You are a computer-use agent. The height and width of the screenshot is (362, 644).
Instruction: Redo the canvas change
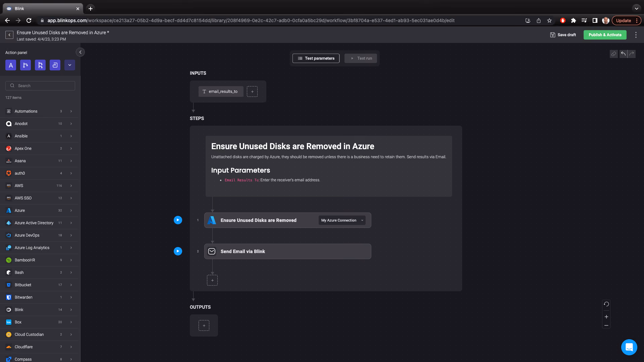pyautogui.click(x=632, y=54)
